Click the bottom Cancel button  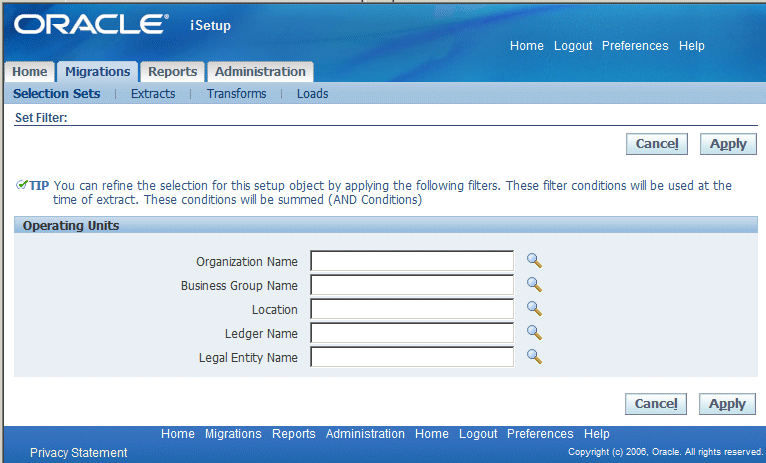click(x=656, y=404)
